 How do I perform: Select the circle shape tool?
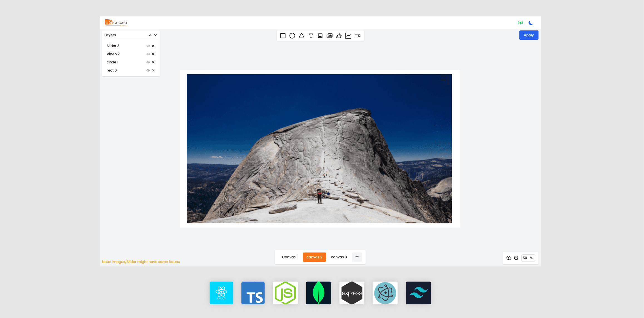point(292,36)
